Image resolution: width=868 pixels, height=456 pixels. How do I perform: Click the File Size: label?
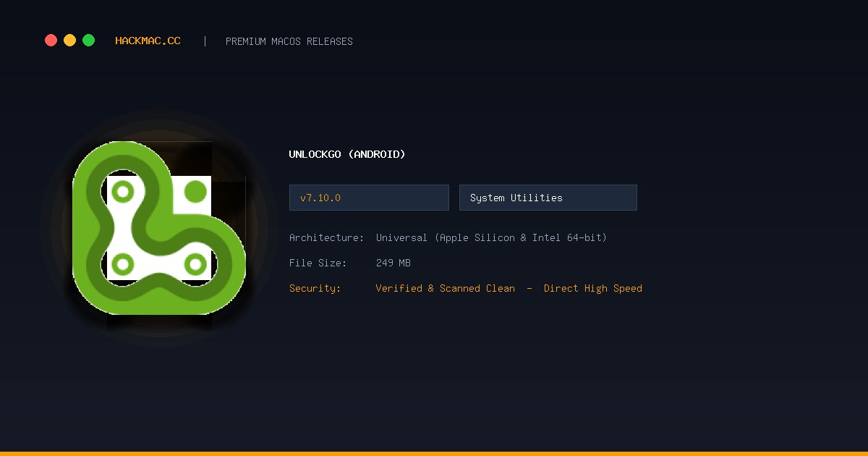pos(318,263)
